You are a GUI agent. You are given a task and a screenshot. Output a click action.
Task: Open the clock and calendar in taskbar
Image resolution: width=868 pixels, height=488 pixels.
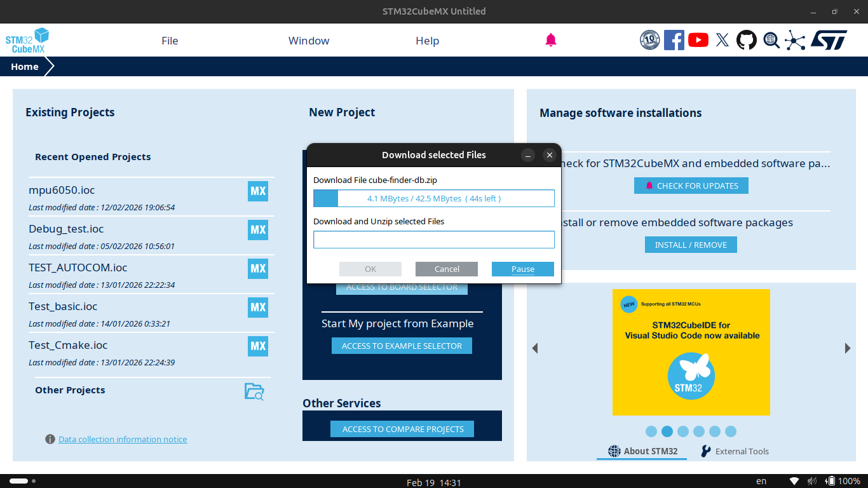point(434,482)
